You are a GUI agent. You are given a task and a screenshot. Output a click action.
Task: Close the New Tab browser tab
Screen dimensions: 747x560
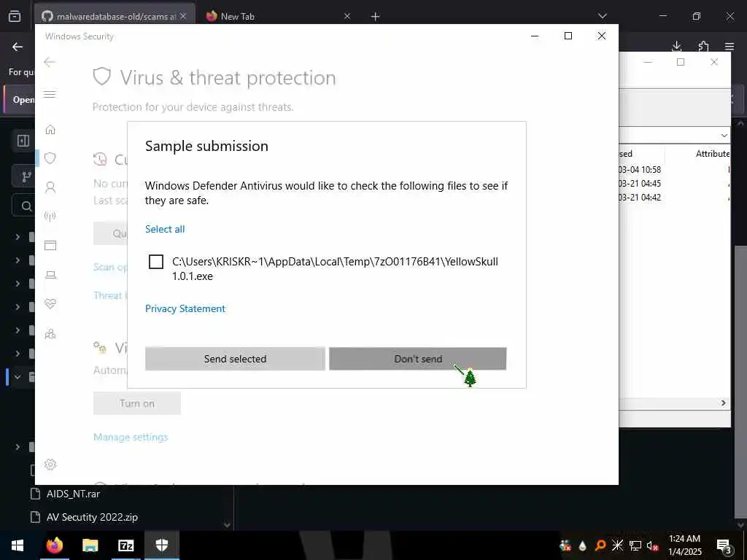(x=347, y=16)
